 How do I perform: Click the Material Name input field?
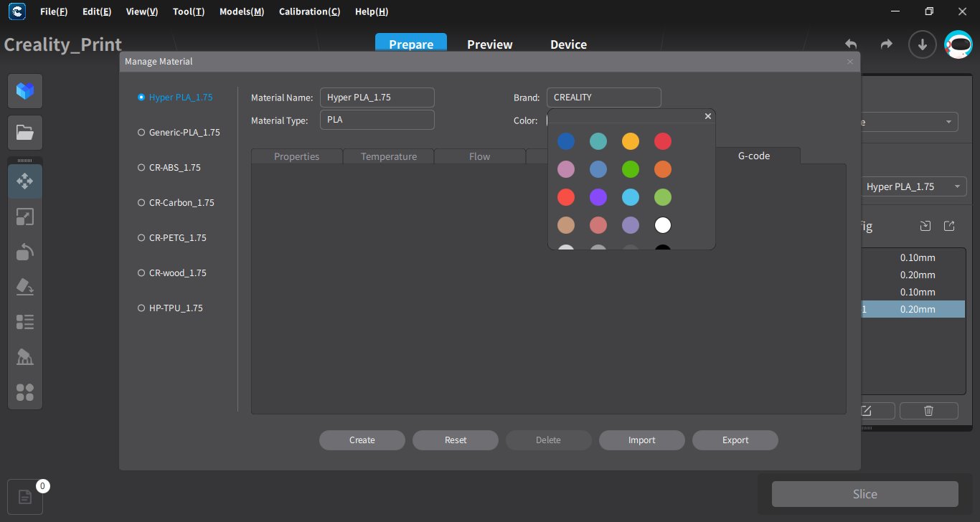[377, 98]
